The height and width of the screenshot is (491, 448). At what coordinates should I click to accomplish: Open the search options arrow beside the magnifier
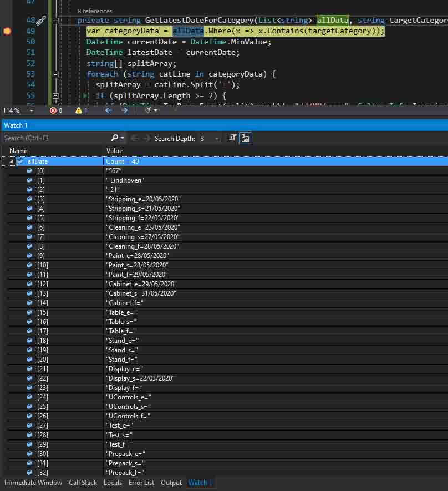click(x=123, y=138)
